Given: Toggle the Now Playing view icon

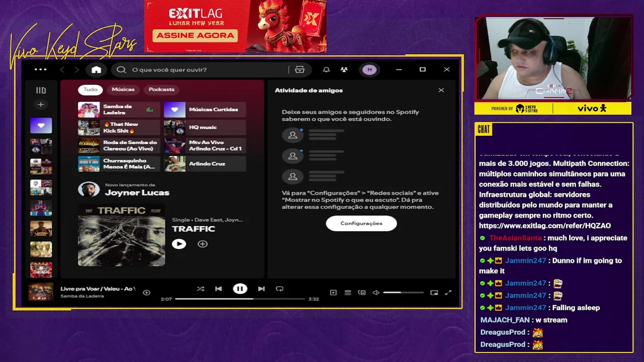Looking at the screenshot, I should pyautogui.click(x=333, y=293).
